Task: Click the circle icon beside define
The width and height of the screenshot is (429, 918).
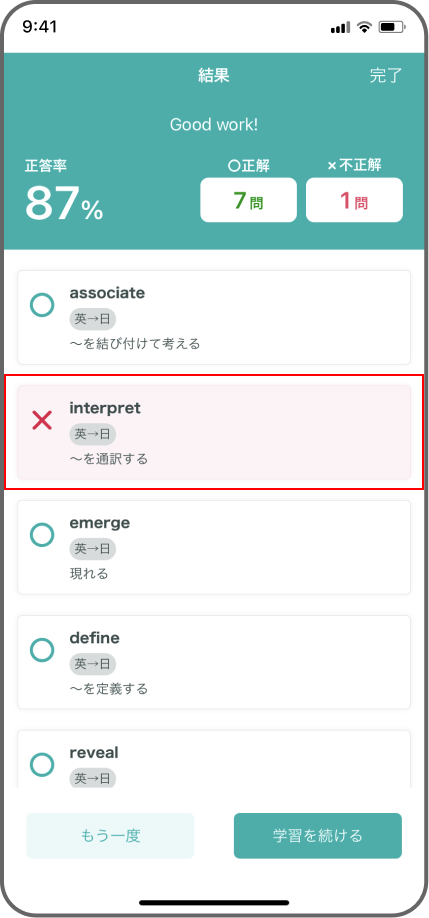Action: (42, 649)
